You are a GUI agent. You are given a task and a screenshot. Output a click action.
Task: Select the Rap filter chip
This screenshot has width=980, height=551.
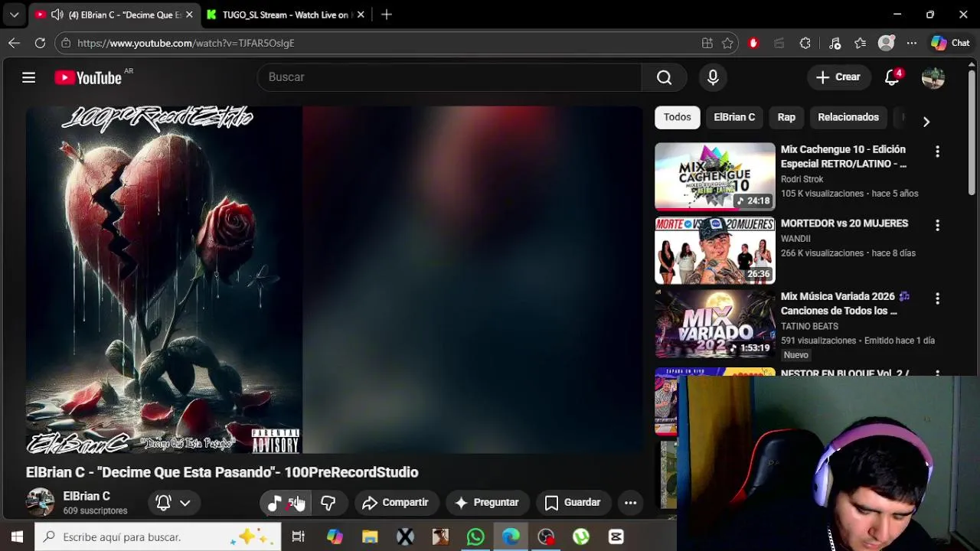pos(786,117)
